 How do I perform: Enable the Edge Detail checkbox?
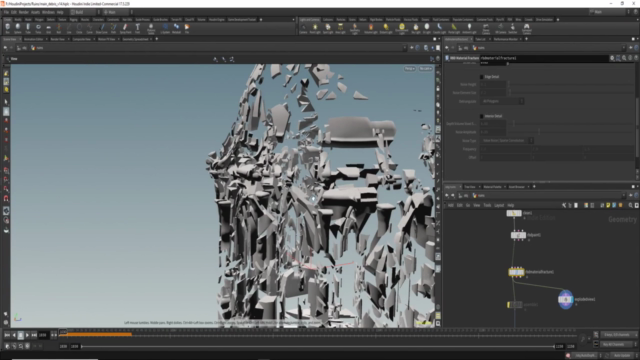[x=482, y=77]
